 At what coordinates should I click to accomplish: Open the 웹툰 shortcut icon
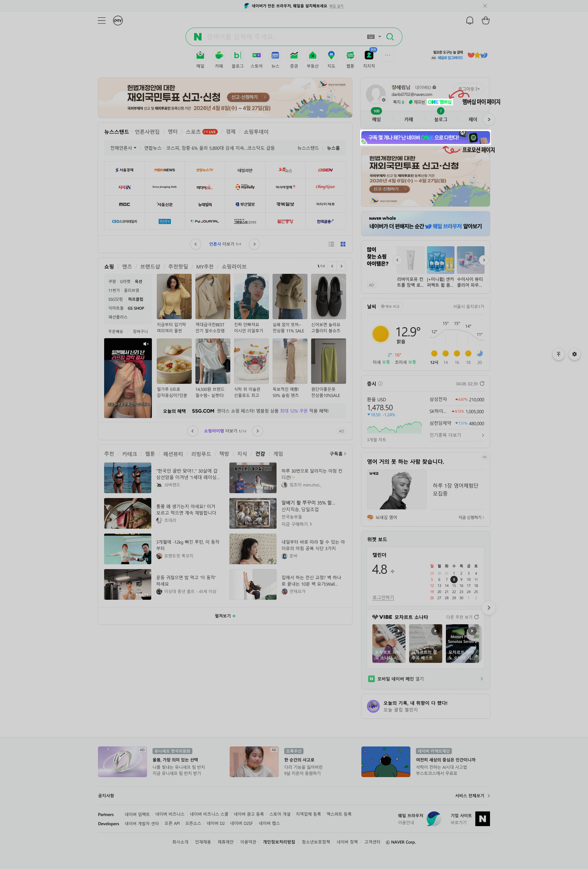350,55
